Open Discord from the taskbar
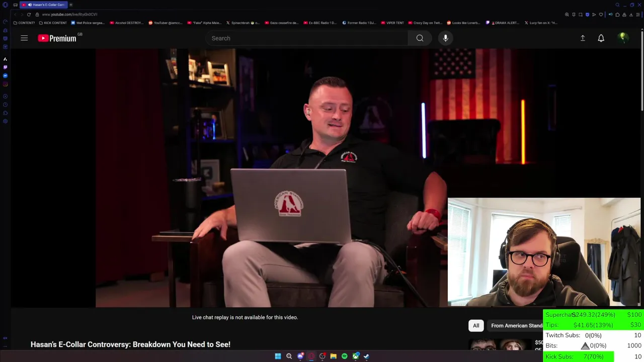644x362 pixels. click(300, 356)
